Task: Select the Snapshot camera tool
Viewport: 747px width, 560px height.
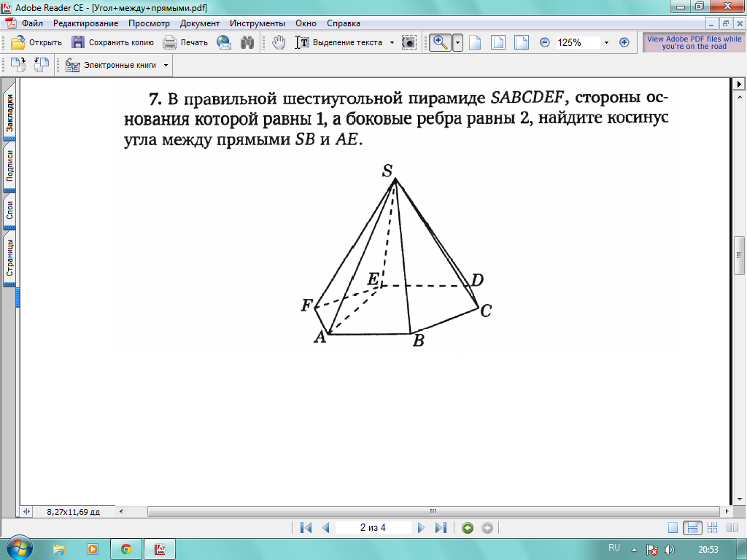Action: (x=409, y=42)
